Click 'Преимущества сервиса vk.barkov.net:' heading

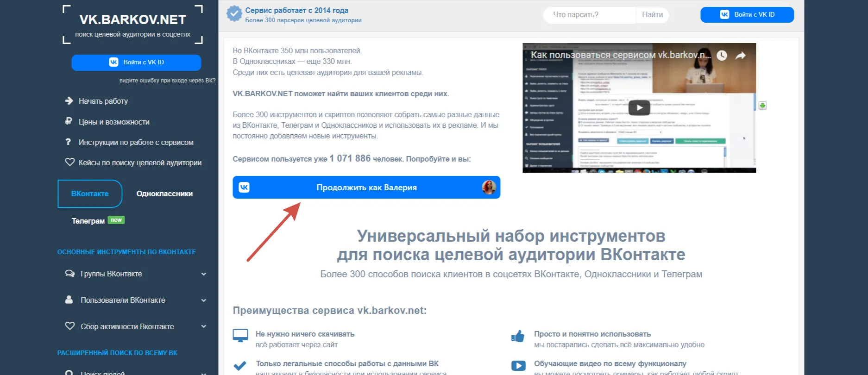(x=329, y=310)
